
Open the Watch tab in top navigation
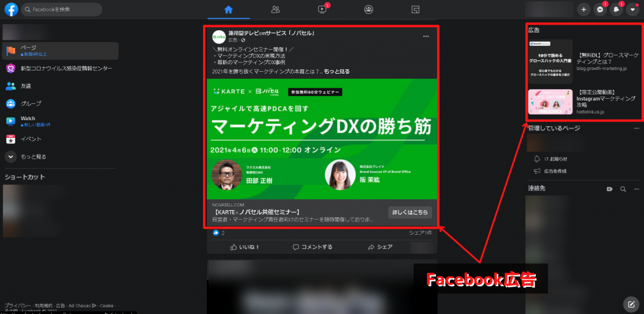[323, 9]
